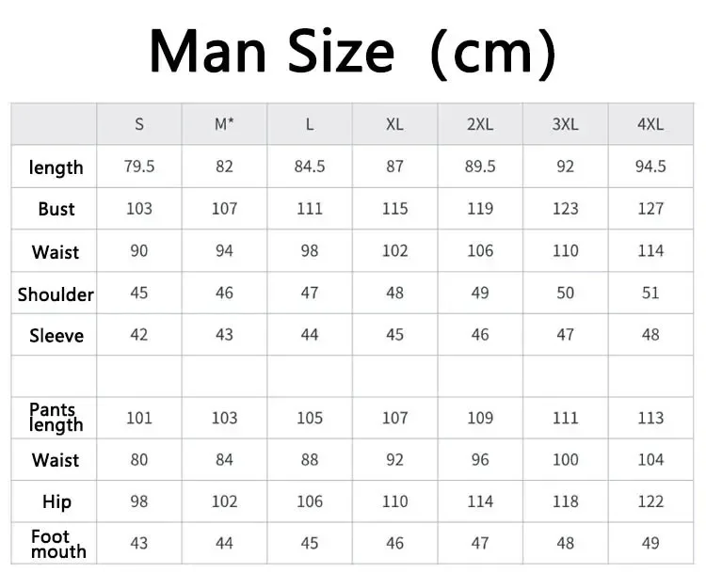
Task: Click the 79.5 length value for S
Action: [139, 167]
